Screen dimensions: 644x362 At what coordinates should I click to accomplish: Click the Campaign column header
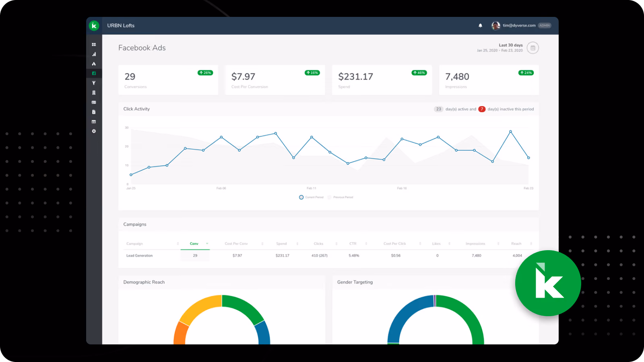(134, 244)
